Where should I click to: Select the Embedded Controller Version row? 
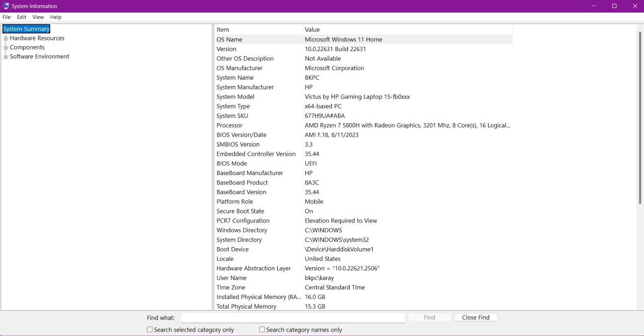363,154
